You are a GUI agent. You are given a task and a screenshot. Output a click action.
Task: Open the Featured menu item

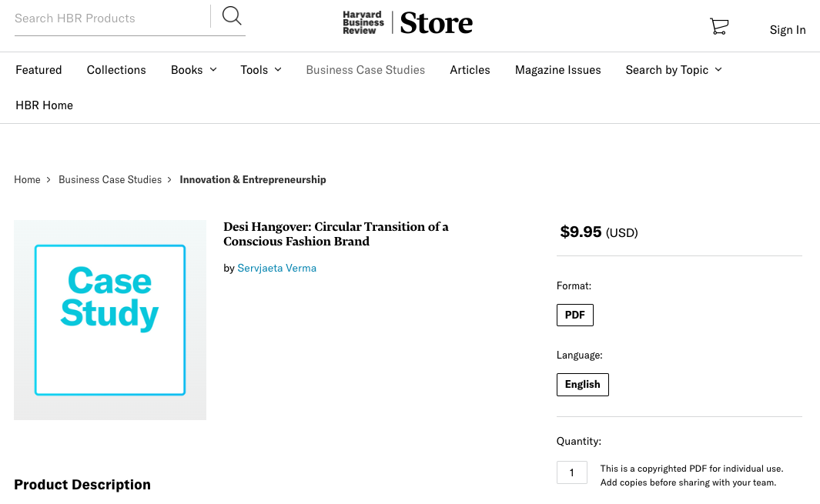(x=38, y=70)
